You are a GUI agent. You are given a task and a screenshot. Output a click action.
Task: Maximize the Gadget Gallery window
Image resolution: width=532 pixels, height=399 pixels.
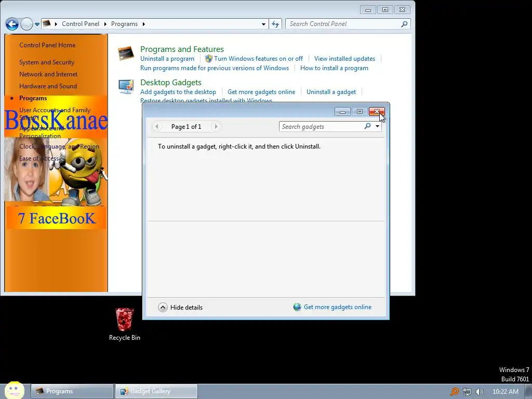[x=360, y=112]
